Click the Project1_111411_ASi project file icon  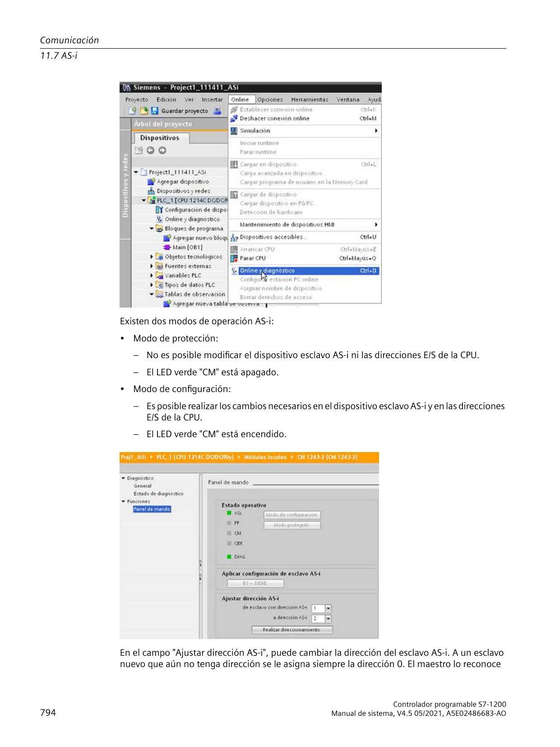point(144,172)
